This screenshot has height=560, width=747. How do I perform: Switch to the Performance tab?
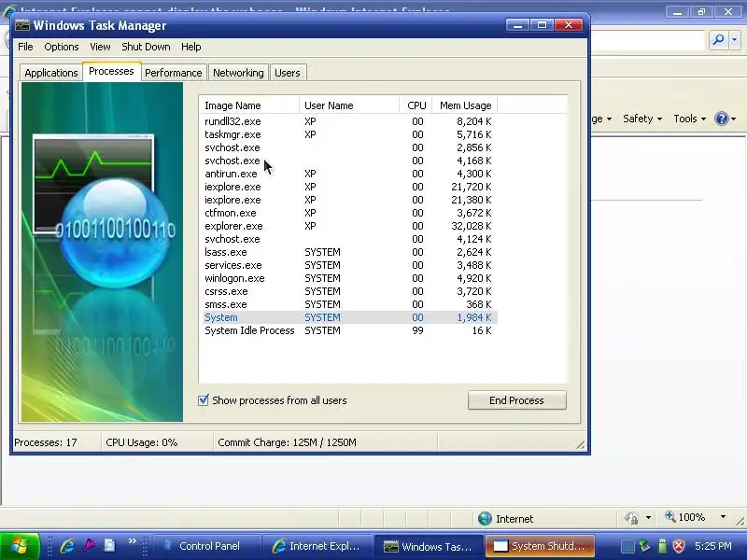tap(174, 73)
